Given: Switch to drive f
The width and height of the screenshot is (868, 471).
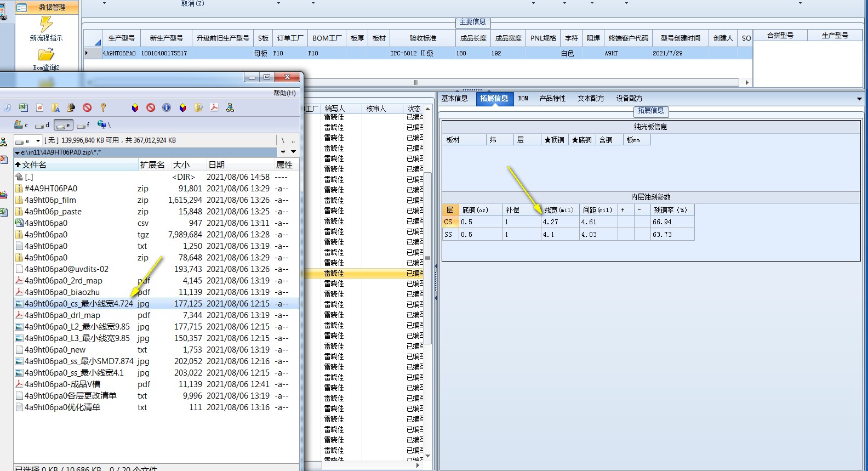Looking at the screenshot, I should coord(83,125).
